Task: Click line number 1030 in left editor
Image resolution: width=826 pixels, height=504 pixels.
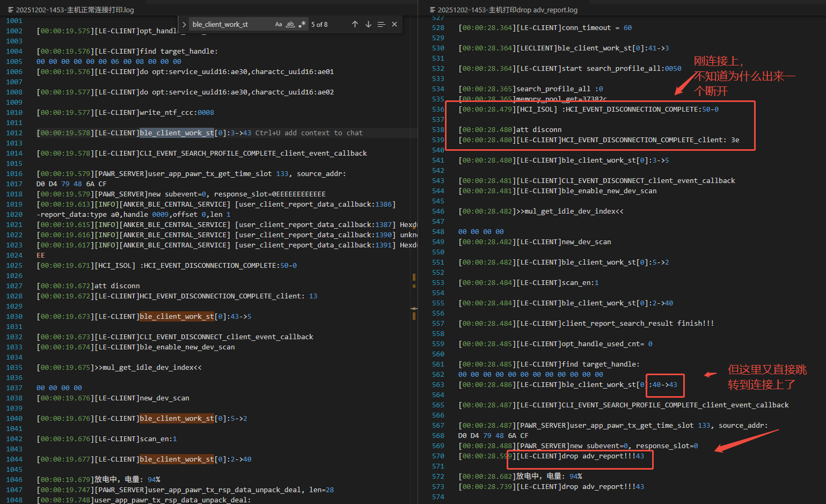Action: (x=14, y=316)
